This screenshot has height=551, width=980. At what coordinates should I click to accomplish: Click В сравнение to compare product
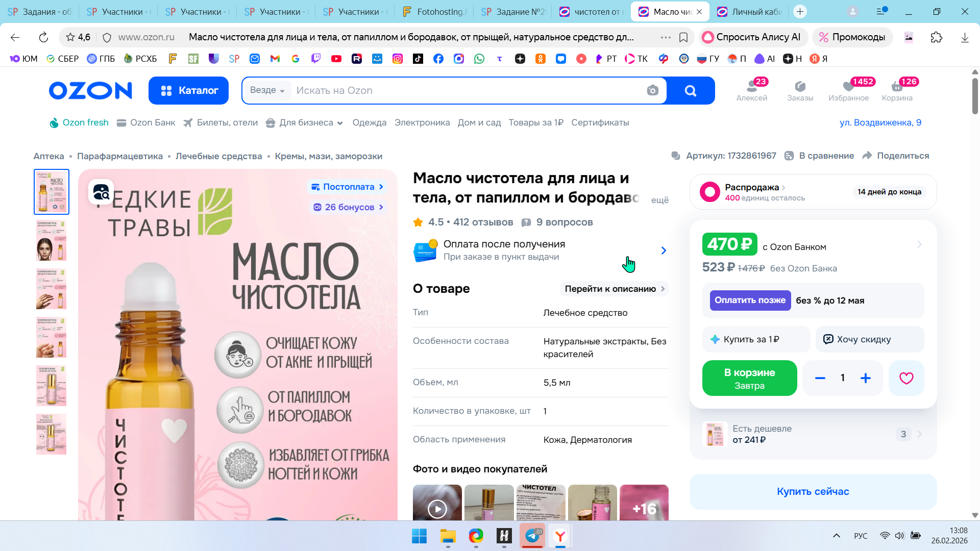(x=819, y=156)
